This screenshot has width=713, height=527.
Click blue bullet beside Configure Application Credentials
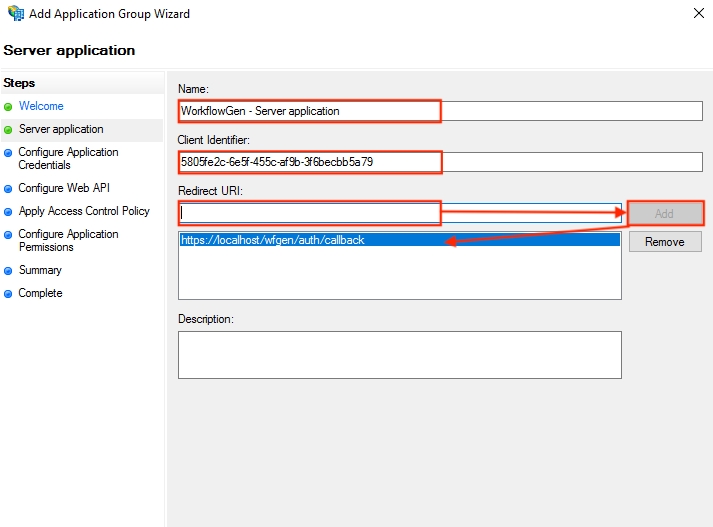9,153
